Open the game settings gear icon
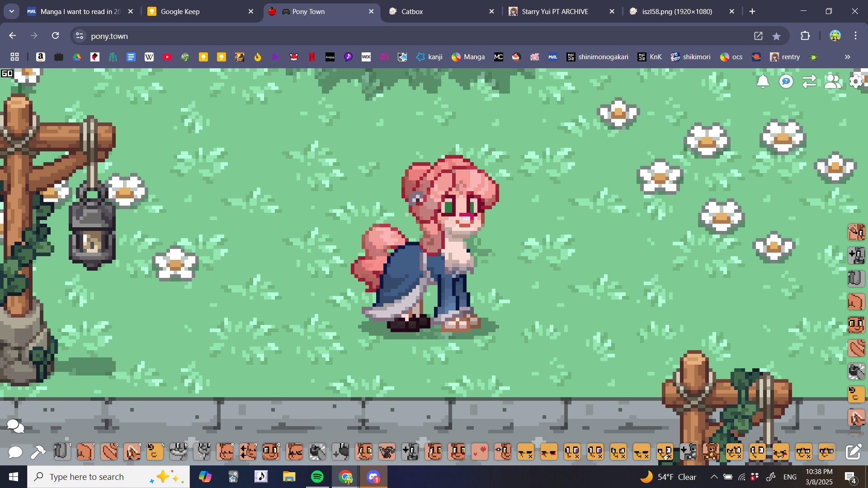Viewport: 868px width, 488px height. click(x=856, y=81)
